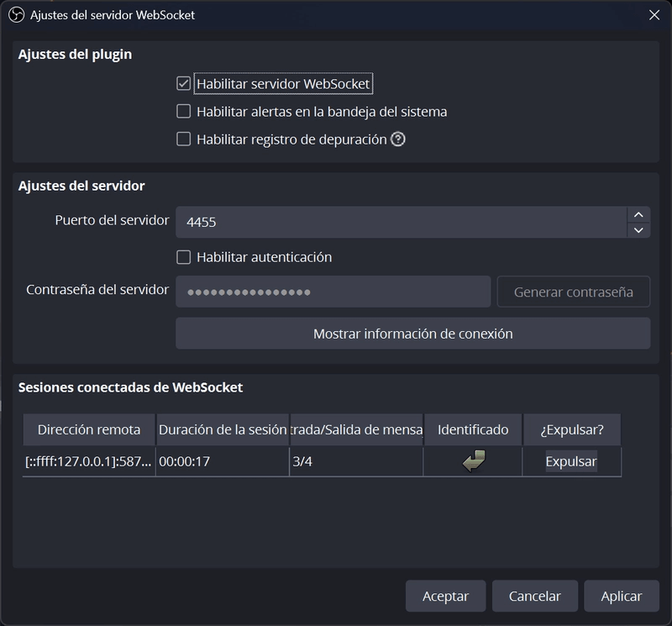This screenshot has height=626, width=672.
Task: Select session duration 00:00:17 cell
Action: click(x=223, y=461)
